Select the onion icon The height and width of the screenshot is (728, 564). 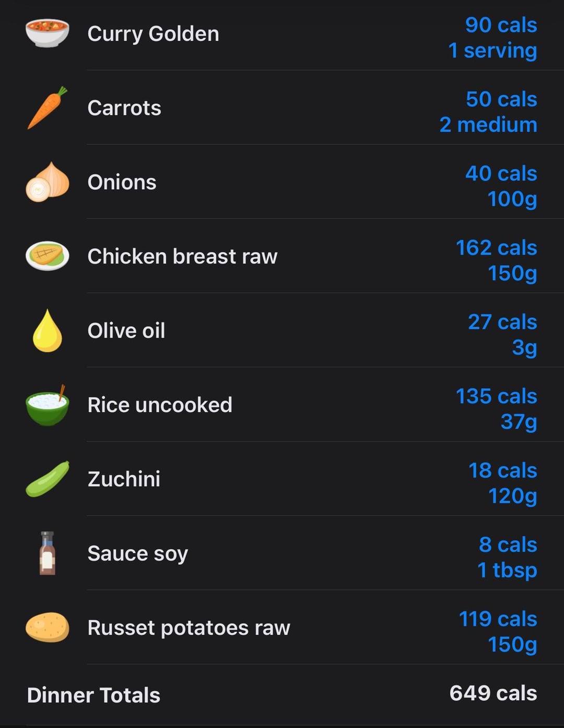[x=48, y=182]
